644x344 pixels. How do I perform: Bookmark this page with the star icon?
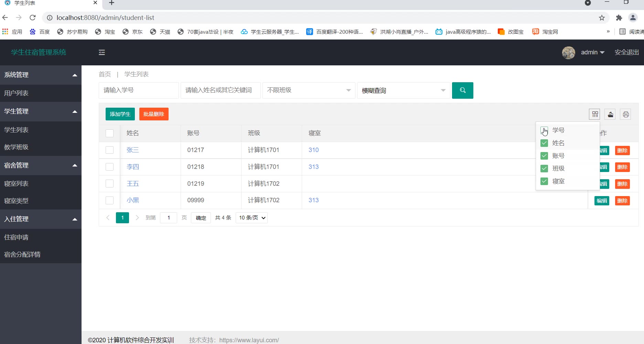click(x=602, y=18)
